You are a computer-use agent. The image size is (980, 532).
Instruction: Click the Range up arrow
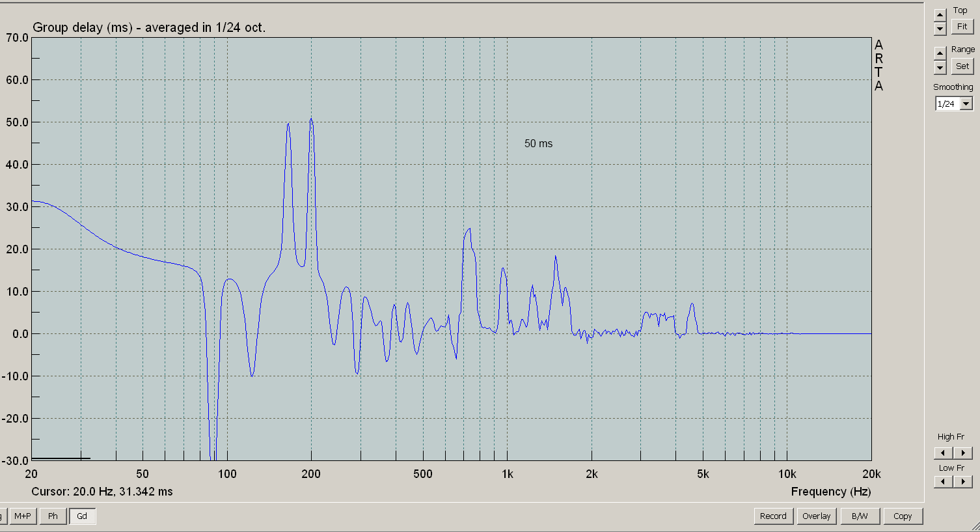point(940,53)
